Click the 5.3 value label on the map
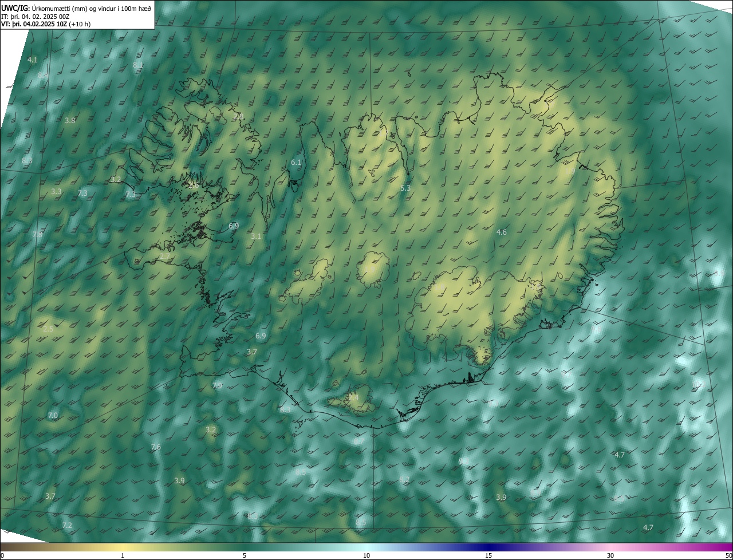The image size is (733, 560). (405, 188)
